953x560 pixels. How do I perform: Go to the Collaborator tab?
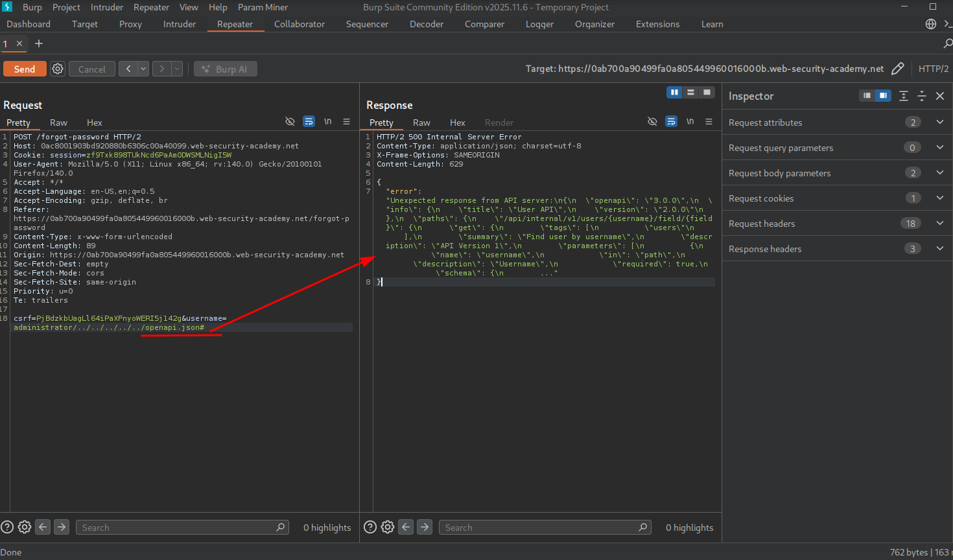coord(300,24)
